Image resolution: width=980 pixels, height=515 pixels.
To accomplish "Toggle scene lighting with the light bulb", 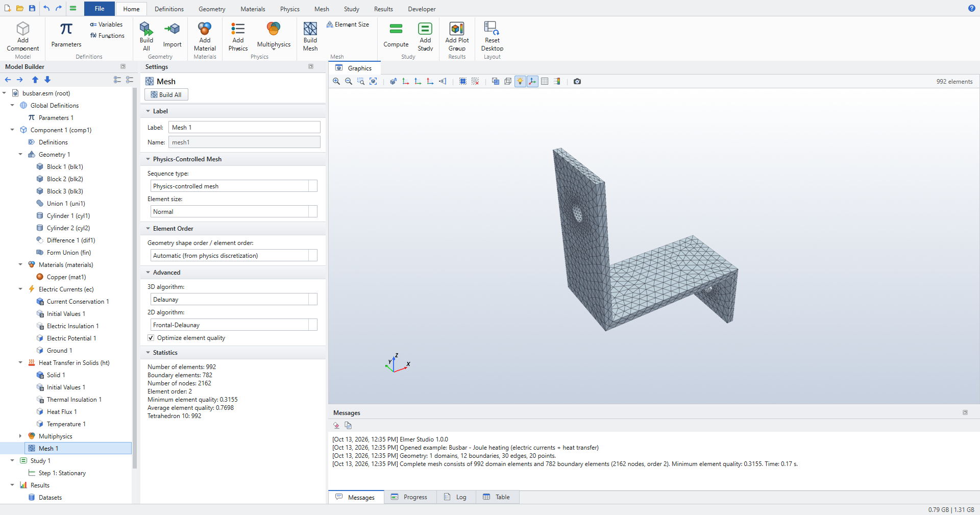I will point(520,81).
